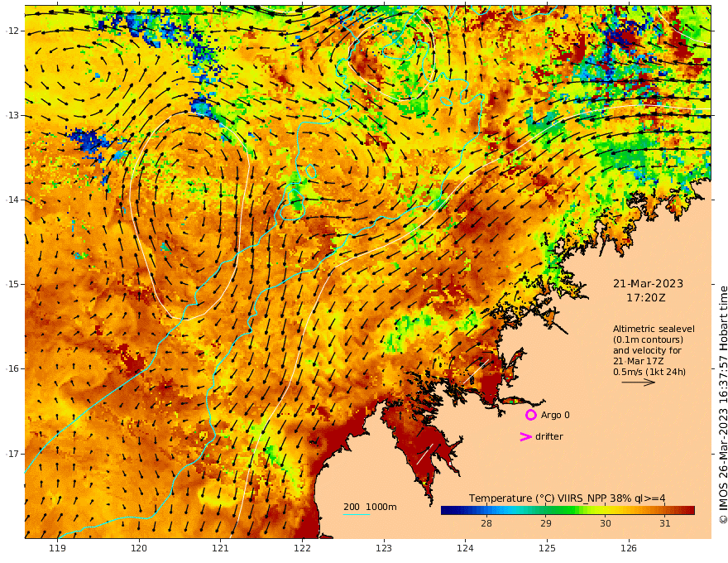Click the IMOS copyright timestamp text
728x563 pixels.
pos(723,405)
